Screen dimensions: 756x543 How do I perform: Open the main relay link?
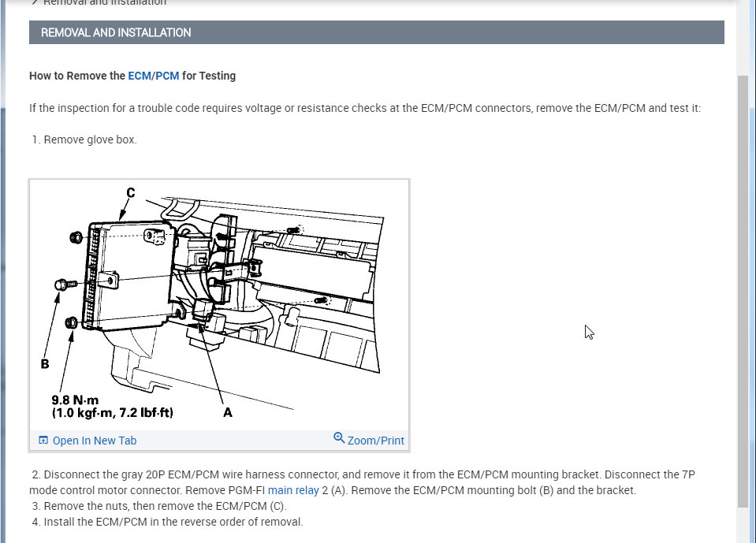(x=293, y=490)
